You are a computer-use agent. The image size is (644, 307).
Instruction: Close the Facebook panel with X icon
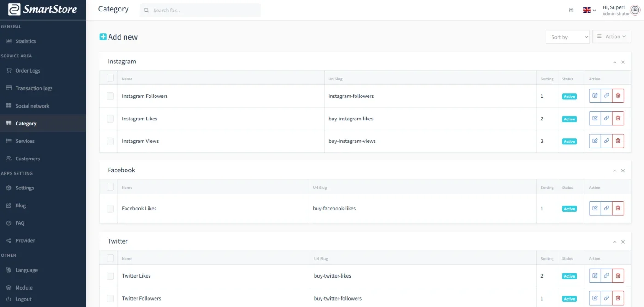click(623, 171)
